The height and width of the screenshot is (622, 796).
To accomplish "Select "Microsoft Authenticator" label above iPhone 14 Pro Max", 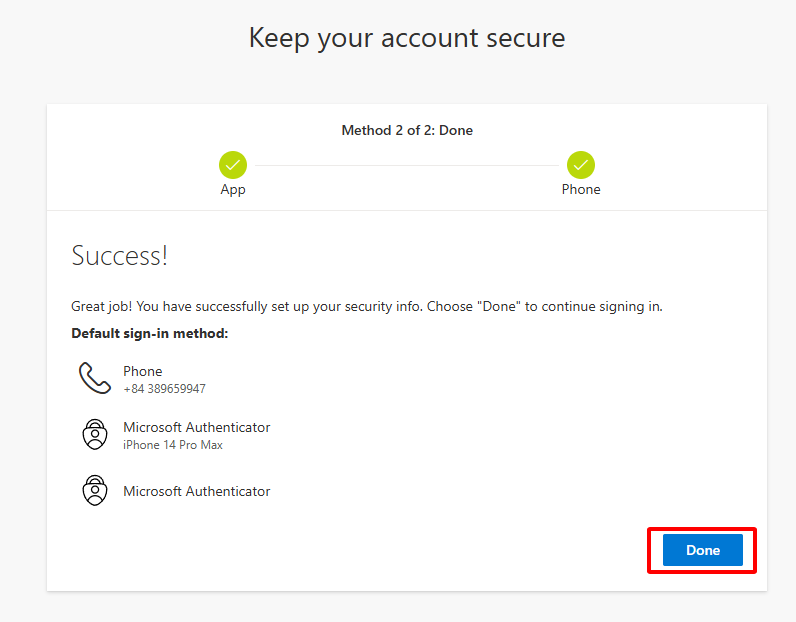I will pos(197,427).
